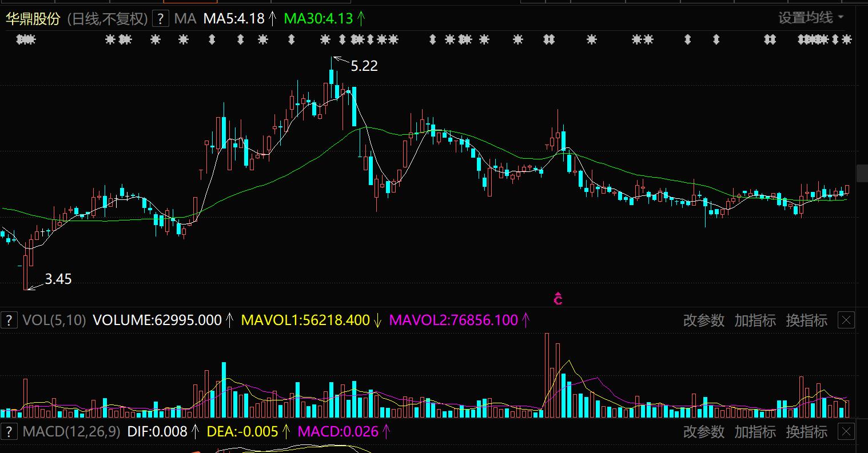868x453 pixels.
Task: Click the candle at the 5.22 high
Action: pos(332,77)
